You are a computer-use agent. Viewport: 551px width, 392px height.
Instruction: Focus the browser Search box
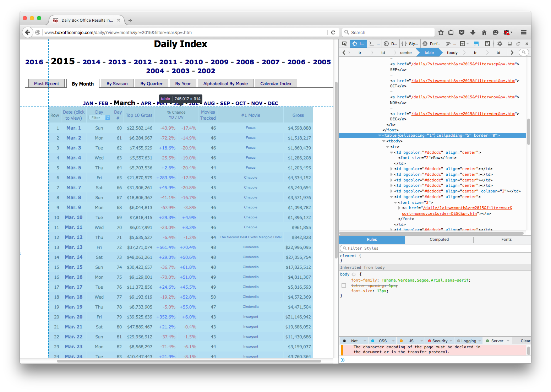click(x=389, y=32)
